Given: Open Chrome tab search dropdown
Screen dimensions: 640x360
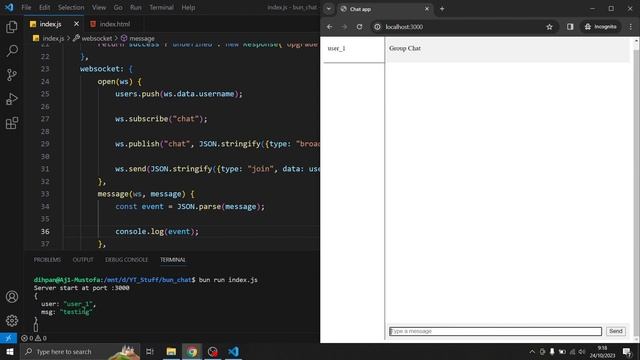Looking at the screenshot, I should [x=329, y=9].
